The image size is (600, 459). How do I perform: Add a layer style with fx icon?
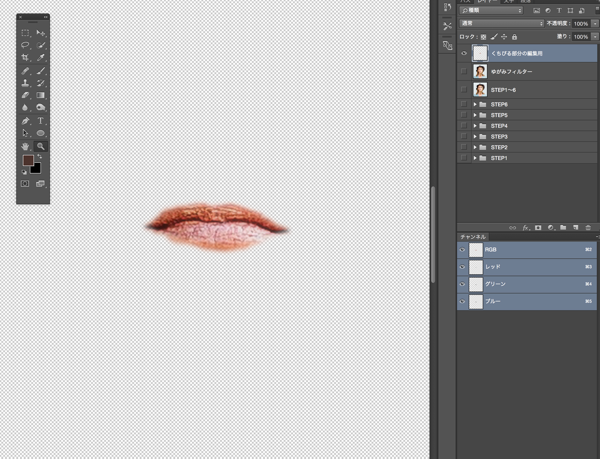[526, 228]
